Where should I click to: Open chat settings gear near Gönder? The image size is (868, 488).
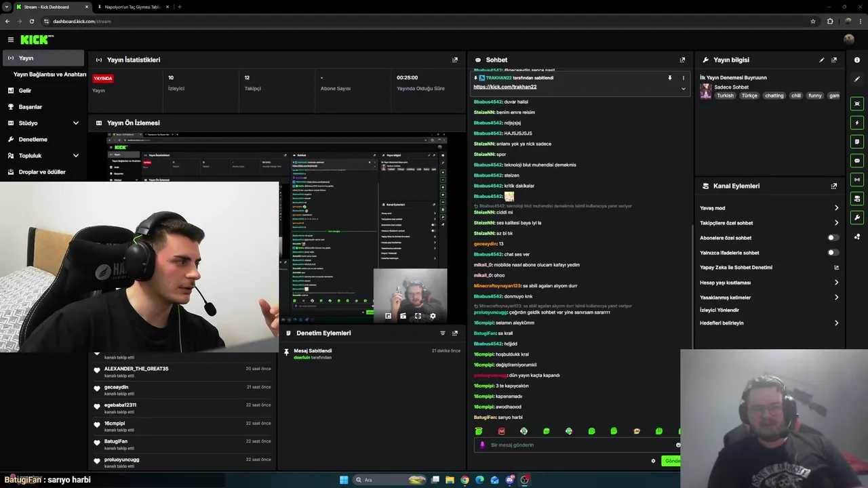[653, 461]
